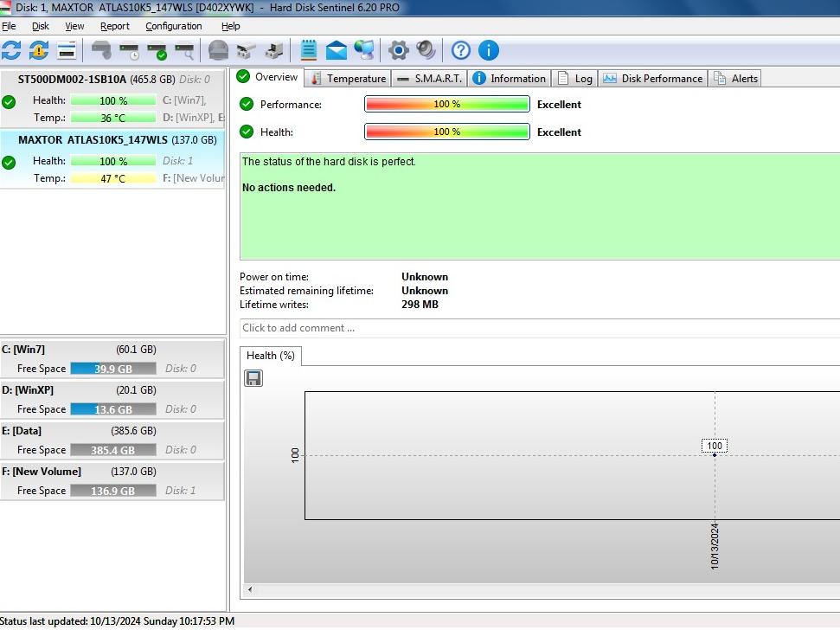Click the ST500DM002 health 100 % bar

[113, 100]
